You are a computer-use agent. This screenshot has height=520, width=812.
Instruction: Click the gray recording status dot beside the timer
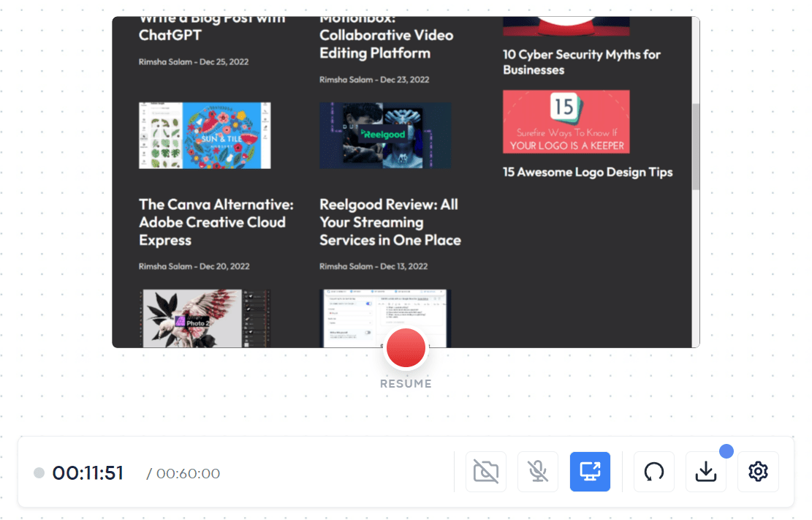[x=39, y=473]
